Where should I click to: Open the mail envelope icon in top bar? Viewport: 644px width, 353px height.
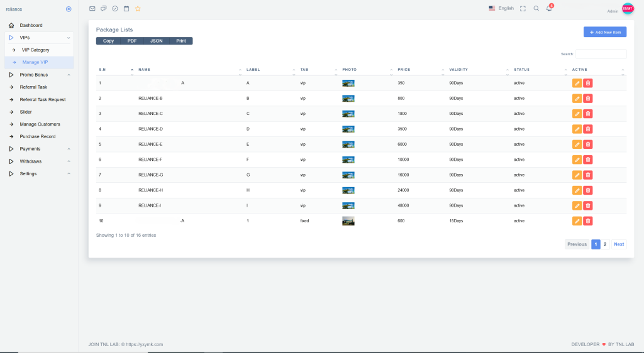(x=92, y=9)
